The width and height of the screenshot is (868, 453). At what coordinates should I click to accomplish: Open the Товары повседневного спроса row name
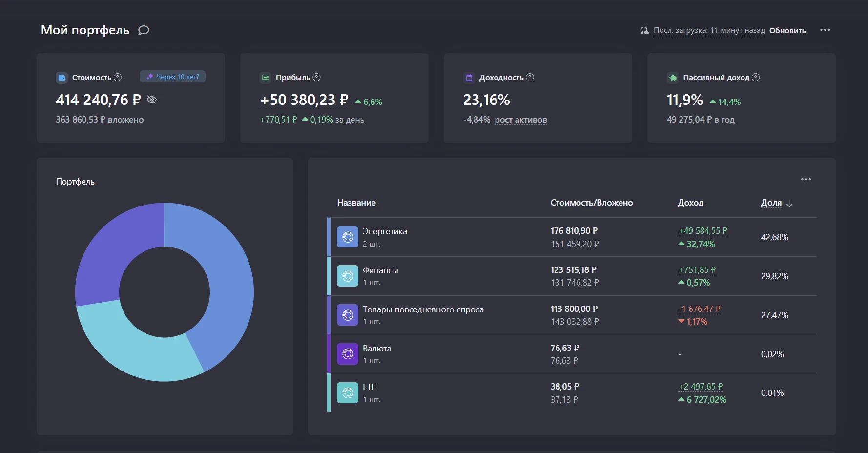pyautogui.click(x=423, y=309)
